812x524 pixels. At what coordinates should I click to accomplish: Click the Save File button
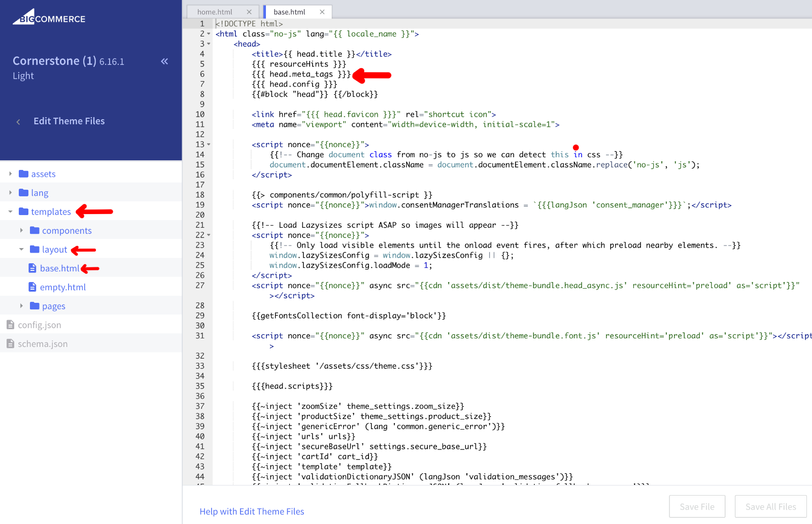click(697, 506)
